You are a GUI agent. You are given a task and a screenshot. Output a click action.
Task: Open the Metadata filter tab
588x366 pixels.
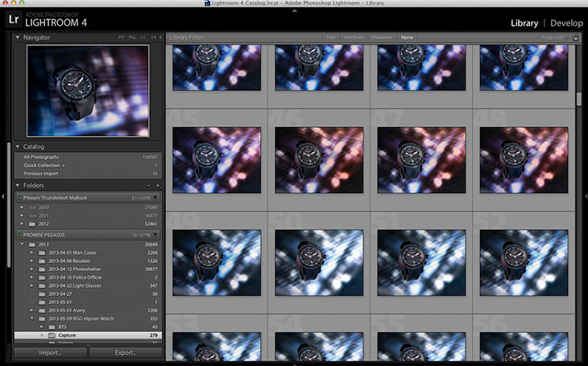tap(382, 38)
